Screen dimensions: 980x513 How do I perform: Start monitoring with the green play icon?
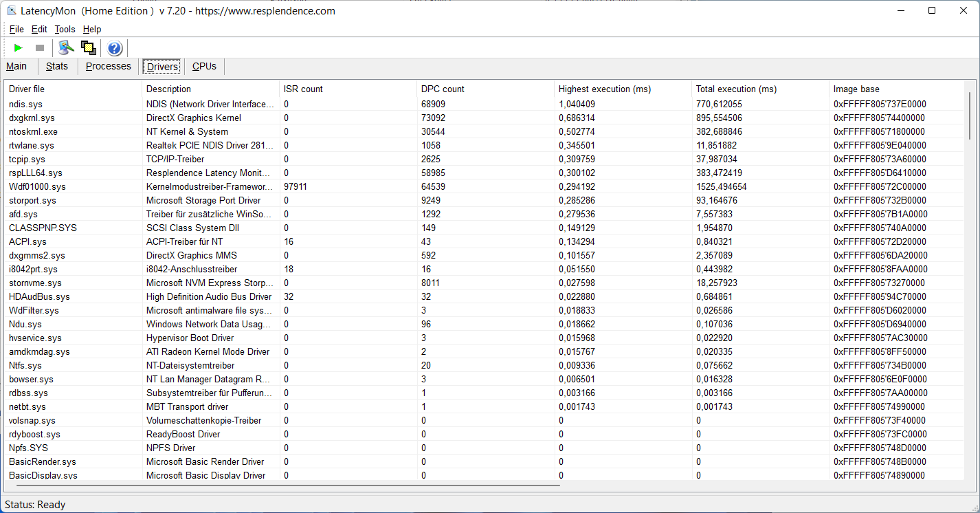coord(19,48)
